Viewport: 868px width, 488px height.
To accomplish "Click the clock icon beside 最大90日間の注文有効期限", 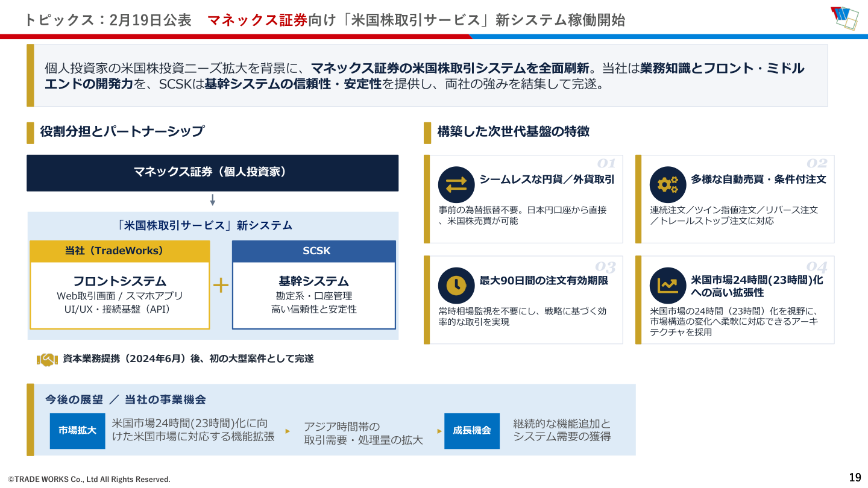I will (x=456, y=285).
